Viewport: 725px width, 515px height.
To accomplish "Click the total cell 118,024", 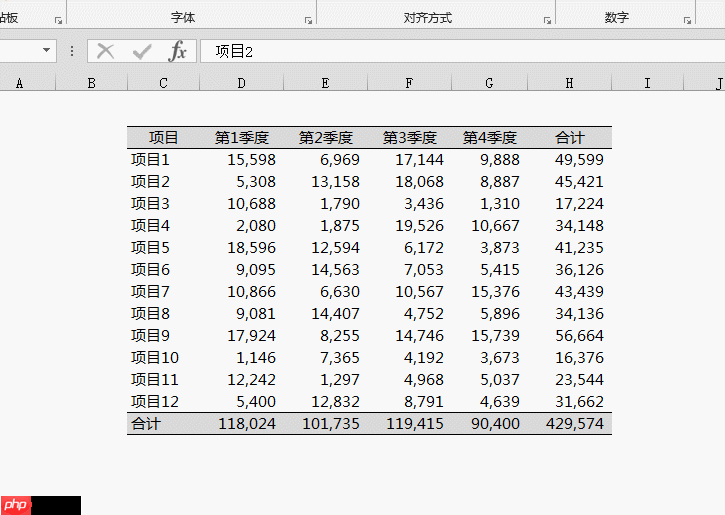I will (x=241, y=423).
